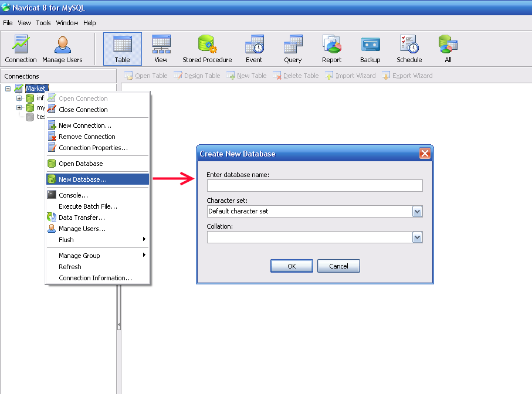Viewport: 532px width, 394px height.
Task: Show All objects icon
Action: [448, 49]
